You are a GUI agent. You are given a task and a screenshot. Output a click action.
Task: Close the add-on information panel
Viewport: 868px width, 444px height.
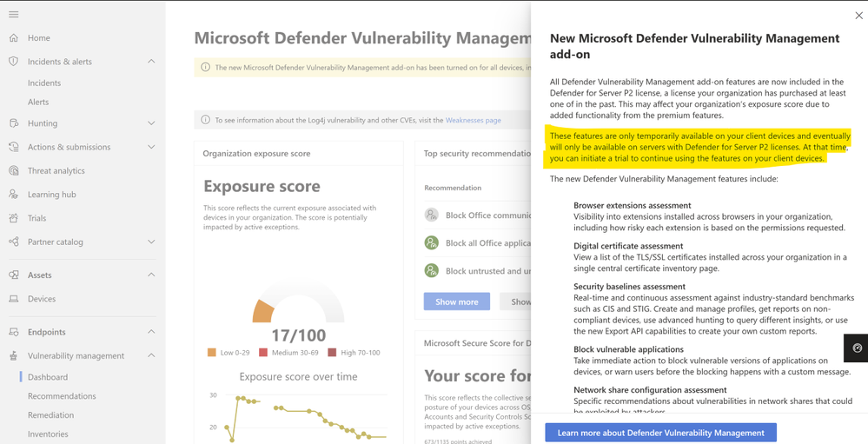(x=858, y=16)
